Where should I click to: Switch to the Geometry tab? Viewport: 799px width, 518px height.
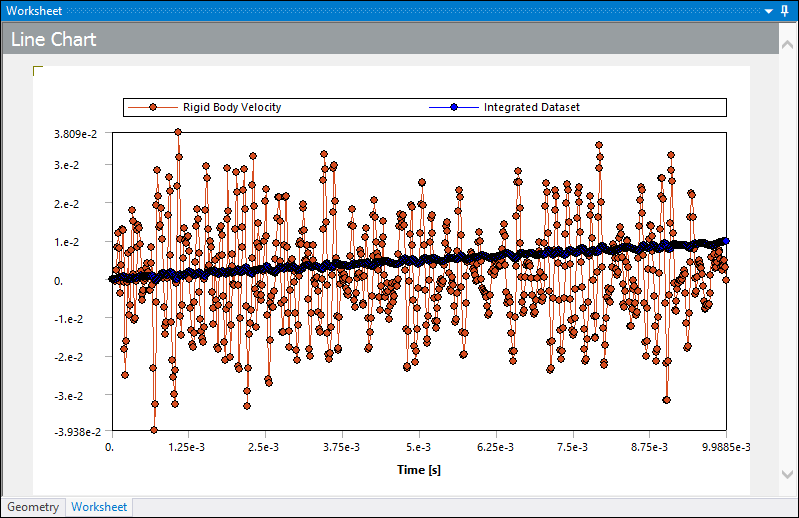[33, 507]
